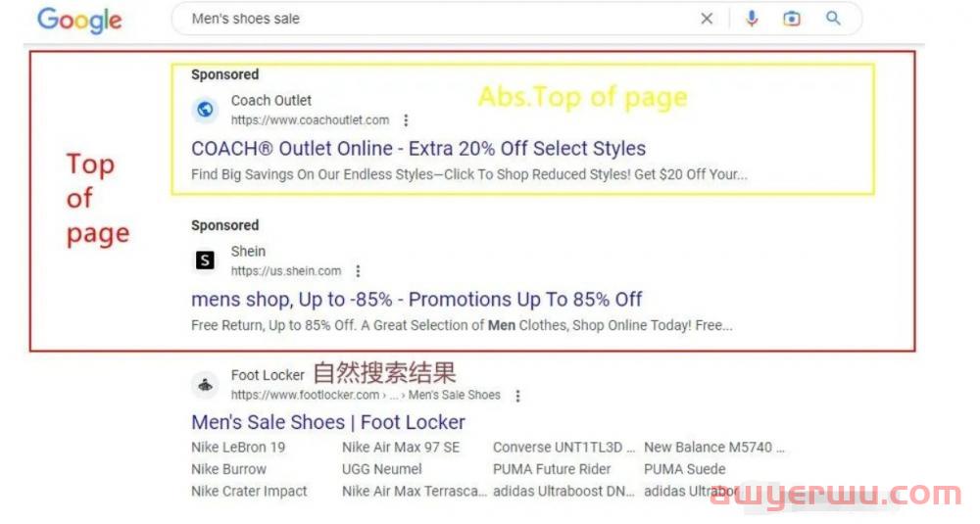Open three-dot menu beside coachoutlet.com
This screenshot has height=524, width=980.
[407, 119]
